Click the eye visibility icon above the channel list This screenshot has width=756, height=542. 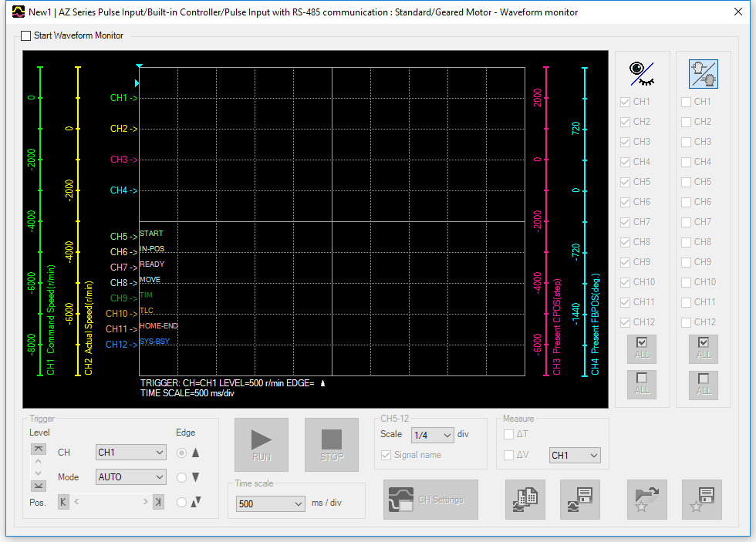click(642, 73)
